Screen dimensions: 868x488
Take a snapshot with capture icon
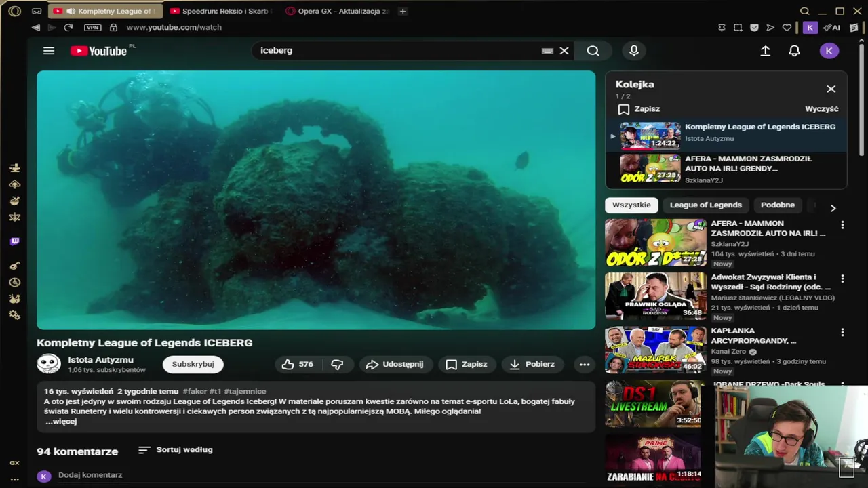[x=738, y=28]
